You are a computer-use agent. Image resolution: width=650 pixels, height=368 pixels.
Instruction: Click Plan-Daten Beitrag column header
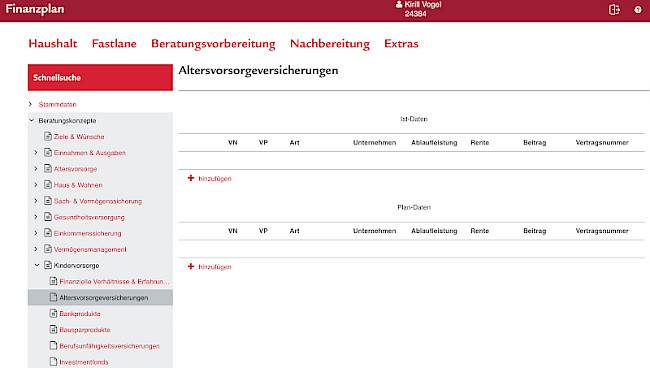click(x=534, y=231)
